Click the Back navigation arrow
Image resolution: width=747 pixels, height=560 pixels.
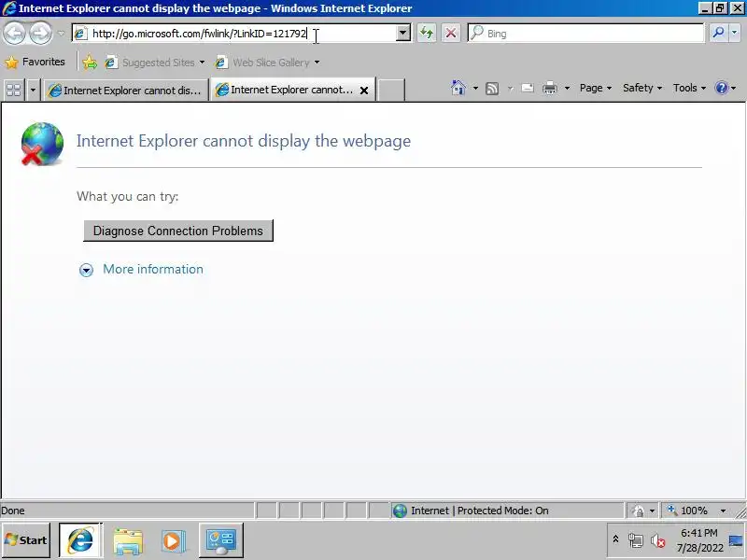point(14,34)
